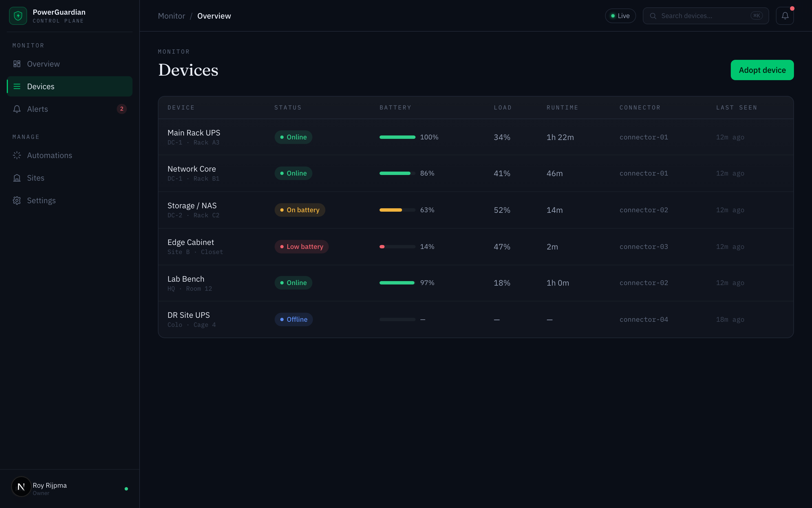Screen dimensions: 812x508
Task: Click the Devices list icon in sidebar
Action: coord(17,86)
